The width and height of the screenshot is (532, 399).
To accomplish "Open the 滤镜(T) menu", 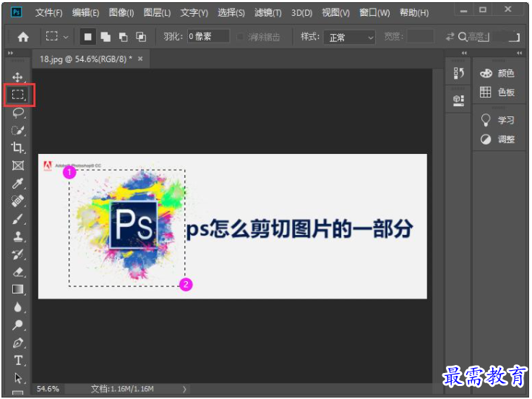I will click(267, 13).
